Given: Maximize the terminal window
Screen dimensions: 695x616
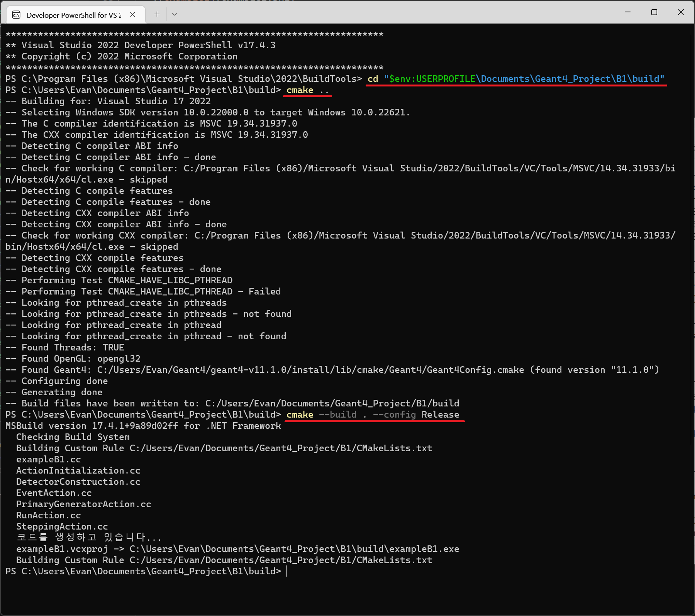Looking at the screenshot, I should [654, 12].
